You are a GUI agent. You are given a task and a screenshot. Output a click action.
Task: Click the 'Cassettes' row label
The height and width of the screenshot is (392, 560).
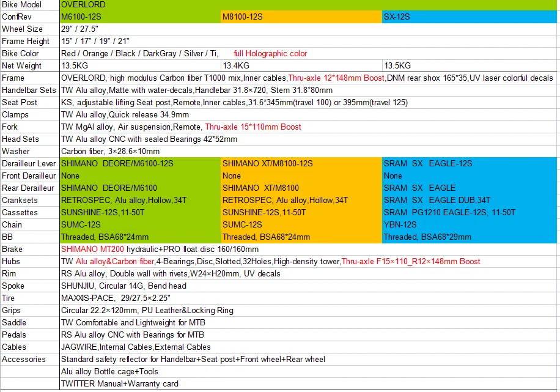tap(29, 213)
